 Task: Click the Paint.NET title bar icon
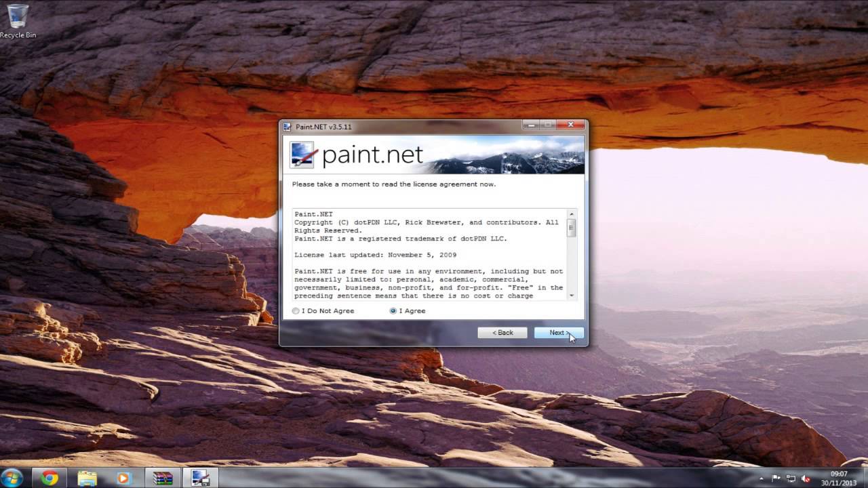click(x=288, y=126)
